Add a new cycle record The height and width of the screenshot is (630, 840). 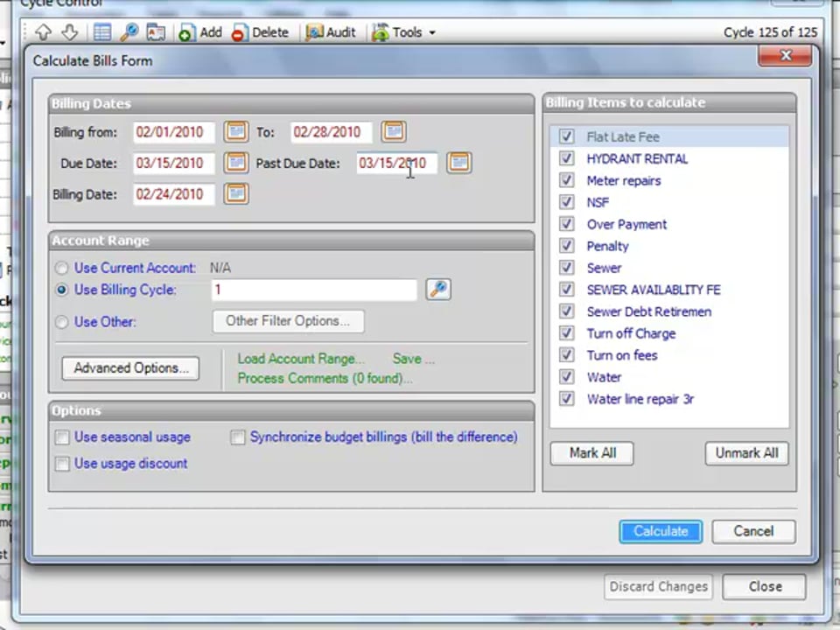pyautogui.click(x=200, y=32)
